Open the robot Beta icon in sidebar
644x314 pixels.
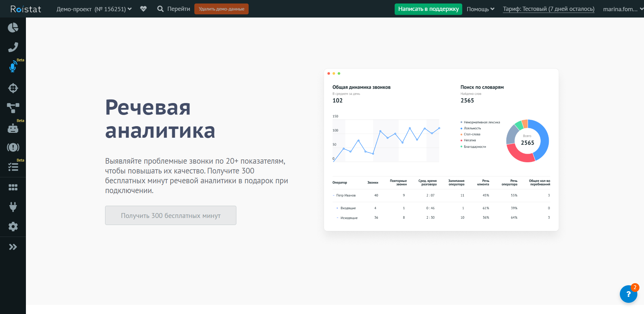[x=13, y=128]
